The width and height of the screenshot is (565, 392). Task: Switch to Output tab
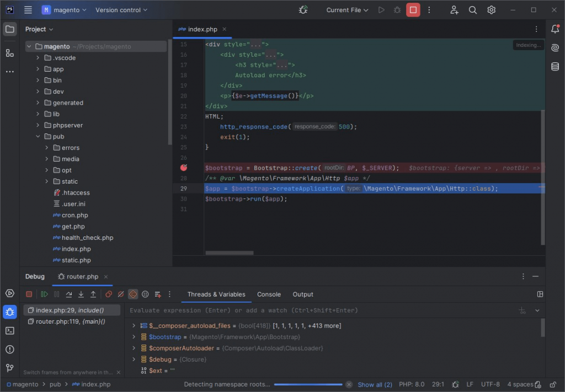303,294
